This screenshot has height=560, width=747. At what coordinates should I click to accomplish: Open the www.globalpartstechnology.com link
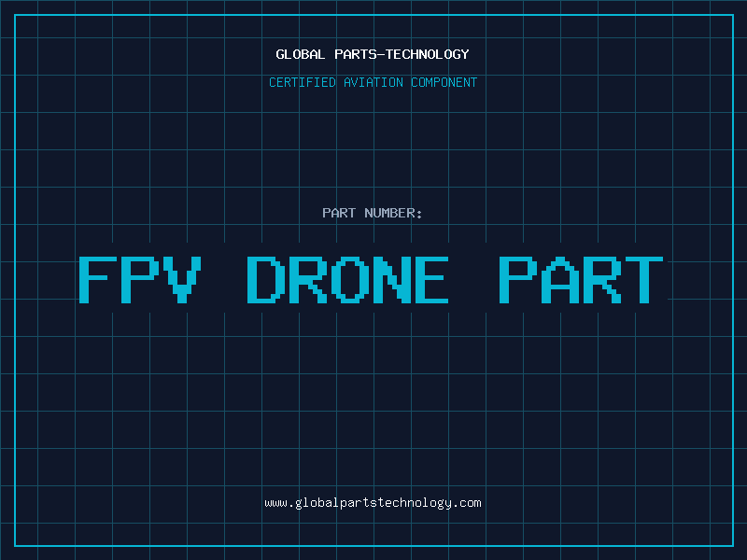tap(373, 503)
